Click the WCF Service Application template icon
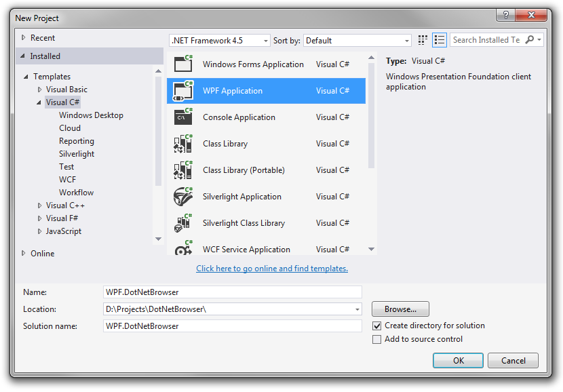 click(183, 248)
